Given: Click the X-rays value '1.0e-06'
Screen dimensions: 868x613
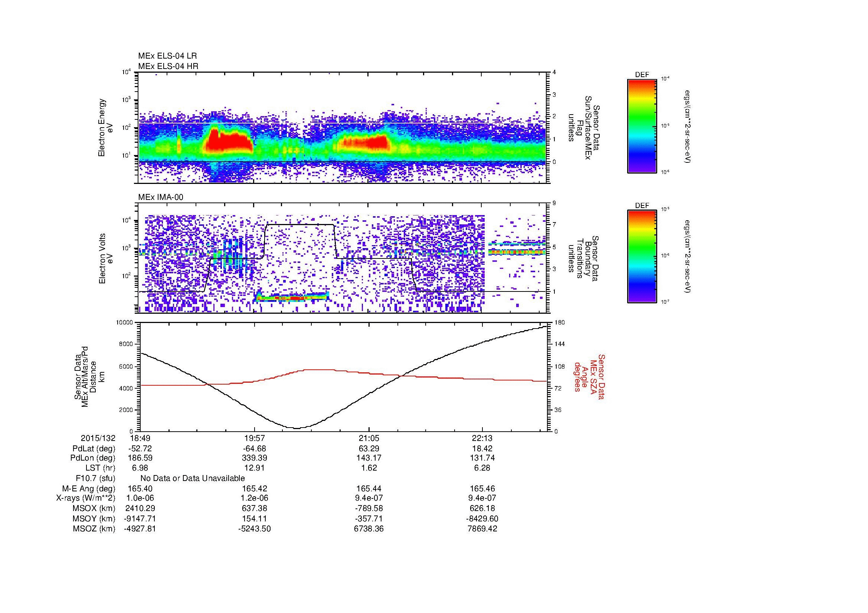Looking at the screenshot, I should click(x=140, y=498).
